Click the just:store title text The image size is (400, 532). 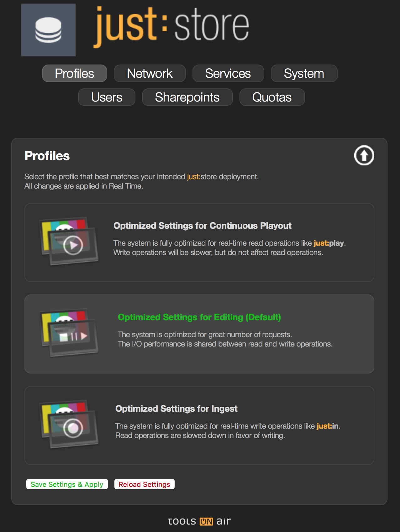pos(171,27)
